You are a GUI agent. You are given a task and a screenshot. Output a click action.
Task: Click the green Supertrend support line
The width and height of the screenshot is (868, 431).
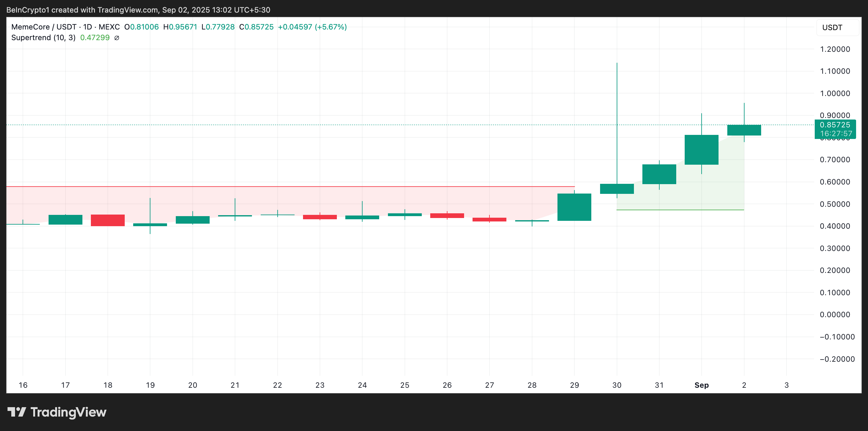[x=680, y=210]
